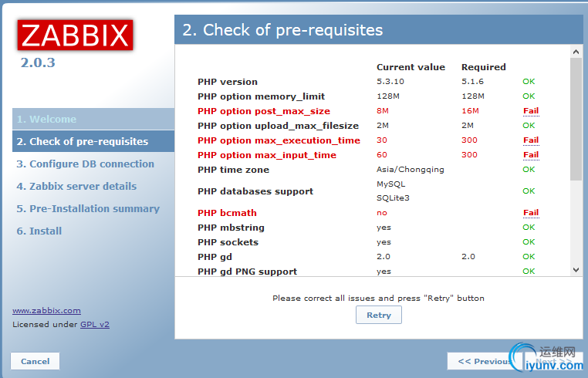Click OK status for PHP time zone
Viewport: 588px width, 378px height.
point(529,169)
